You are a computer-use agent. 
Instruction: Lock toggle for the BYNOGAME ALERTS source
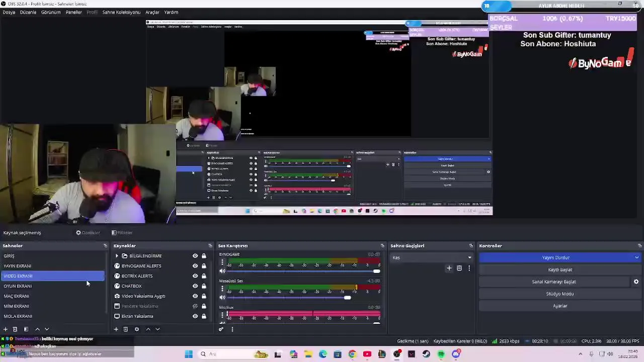pos(204,266)
